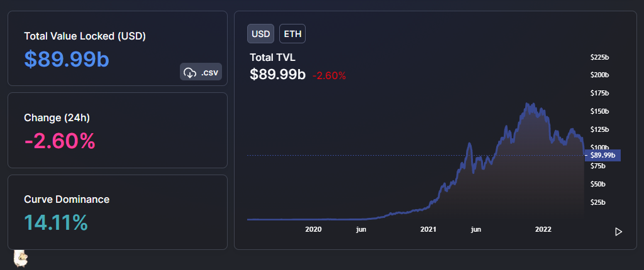644x270 pixels.
Task: Click the red -2.60% change in chart
Action: pyautogui.click(x=329, y=75)
